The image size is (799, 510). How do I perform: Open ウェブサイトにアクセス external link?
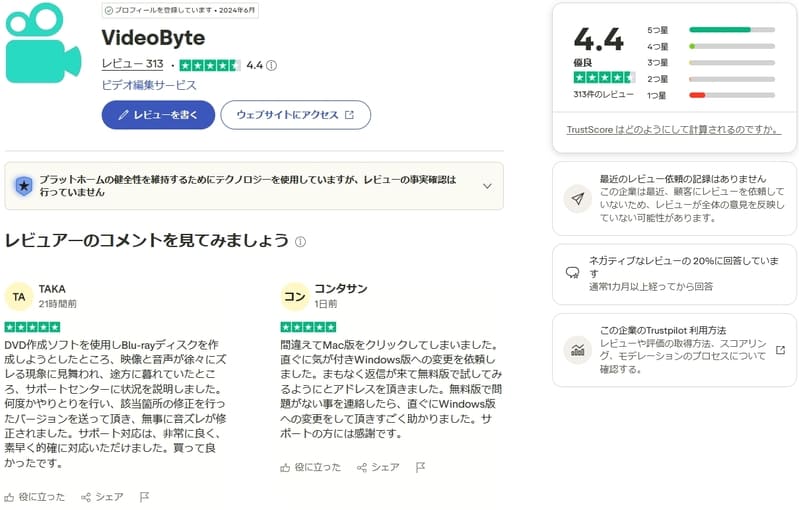[x=296, y=115]
